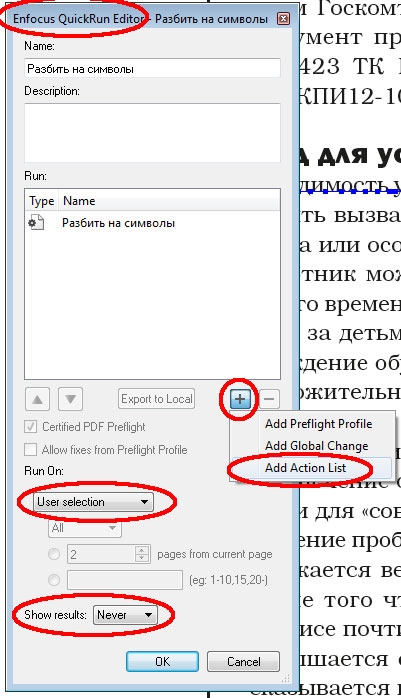The width and height of the screenshot is (401, 698).
Task: Enable Allow fixes from Preflight Profile
Action: [30, 450]
